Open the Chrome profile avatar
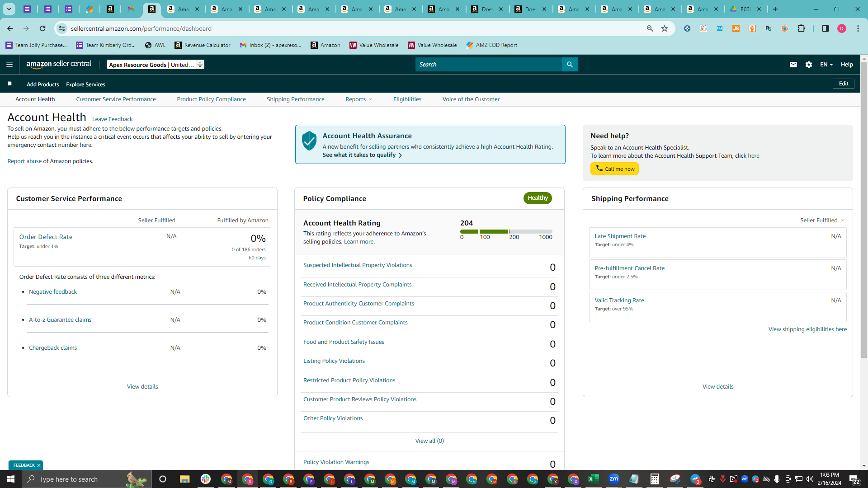The height and width of the screenshot is (488, 868). tap(842, 28)
